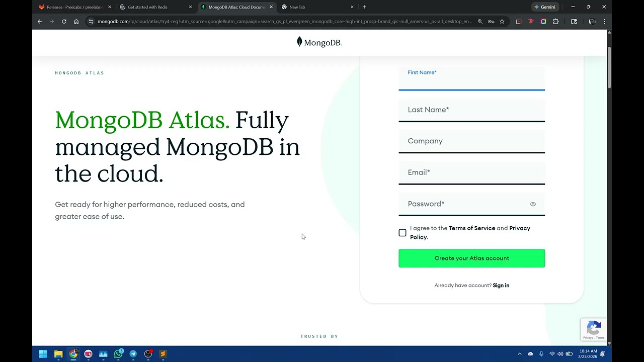644x362 pixels.
Task: Click the 'TRUSTED BY' text
Action: tap(319, 336)
